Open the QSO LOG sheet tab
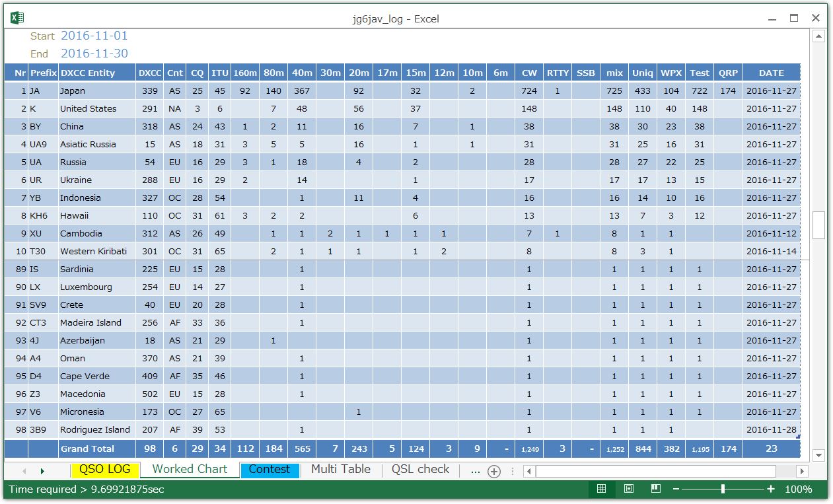The height and width of the screenshot is (504, 833). [x=105, y=470]
